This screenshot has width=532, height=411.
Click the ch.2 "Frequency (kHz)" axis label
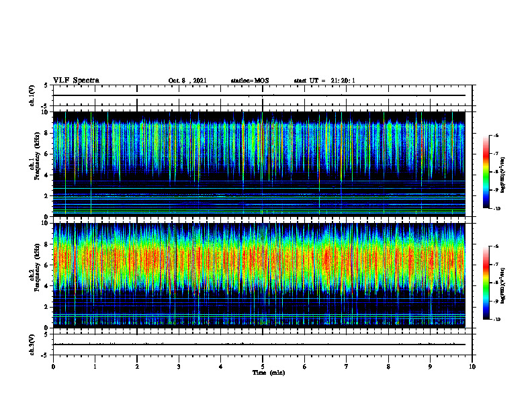click(x=37, y=267)
